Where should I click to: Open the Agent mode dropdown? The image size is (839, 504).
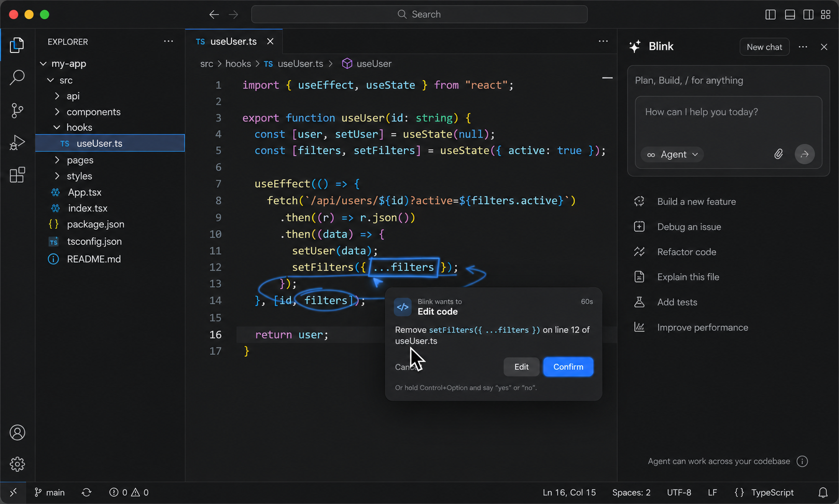pos(673,155)
